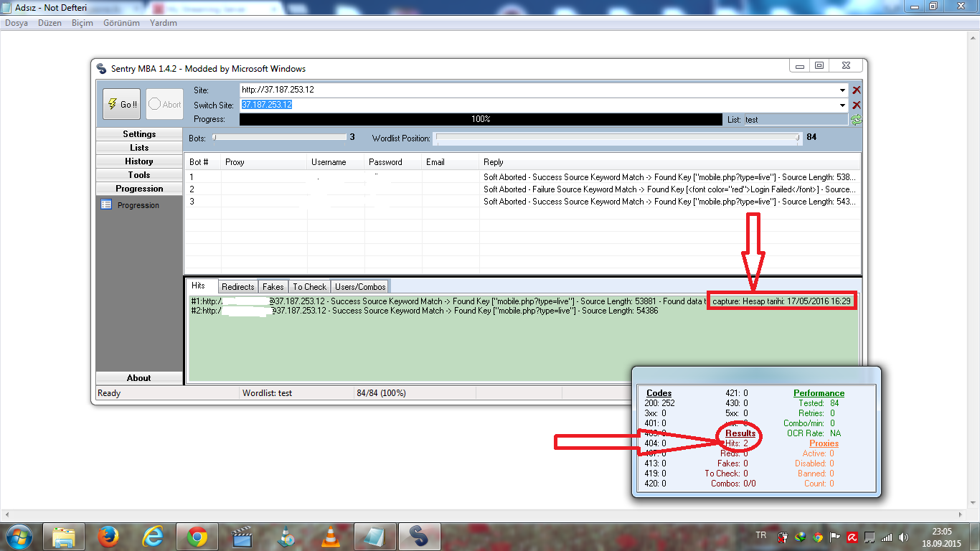The image size is (980, 551).
Task: Click the Sentry MBA taskbar icon
Action: pyautogui.click(x=418, y=536)
